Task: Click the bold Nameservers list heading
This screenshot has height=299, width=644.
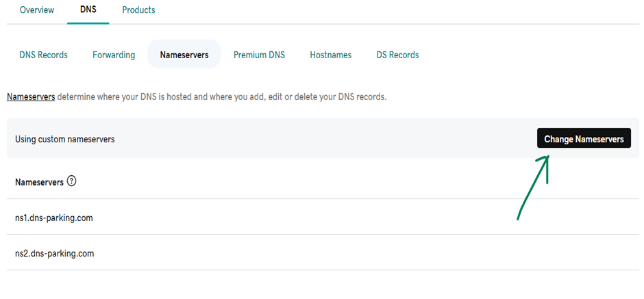Action: pyautogui.click(x=40, y=182)
